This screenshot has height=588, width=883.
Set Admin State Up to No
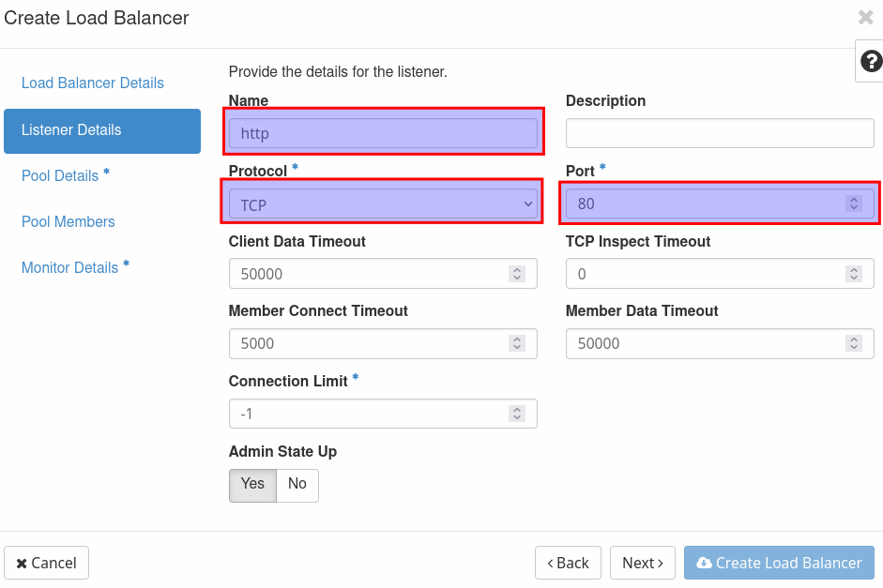coord(297,485)
